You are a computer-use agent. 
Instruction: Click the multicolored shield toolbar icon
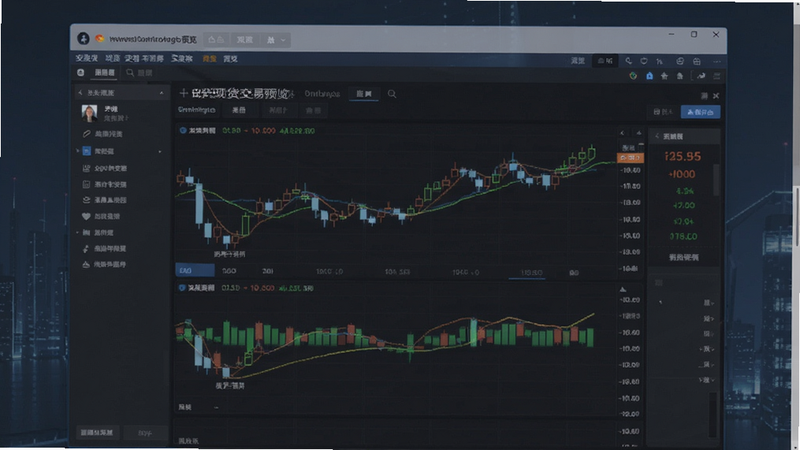(x=633, y=76)
